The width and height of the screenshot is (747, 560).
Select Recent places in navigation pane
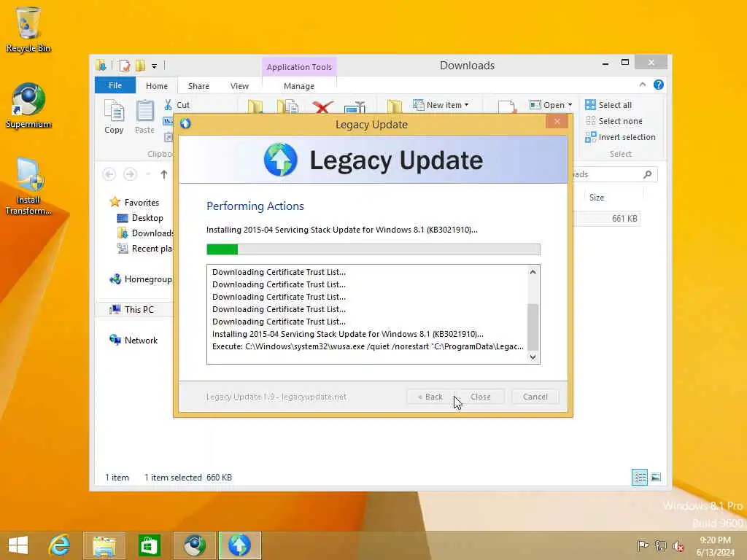(145, 248)
